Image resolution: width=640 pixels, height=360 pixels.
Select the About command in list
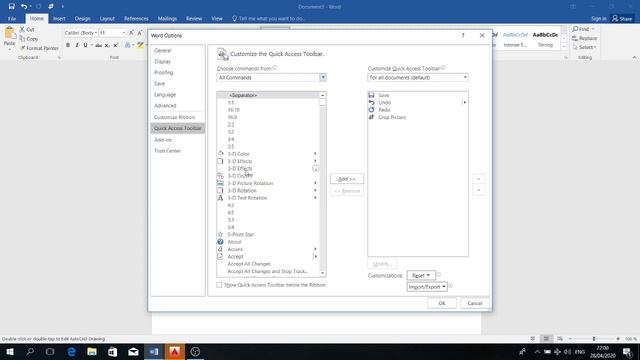pyautogui.click(x=267, y=242)
